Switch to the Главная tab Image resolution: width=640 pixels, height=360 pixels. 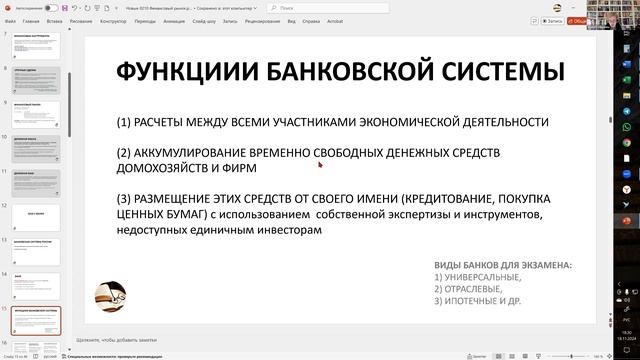coord(31,21)
